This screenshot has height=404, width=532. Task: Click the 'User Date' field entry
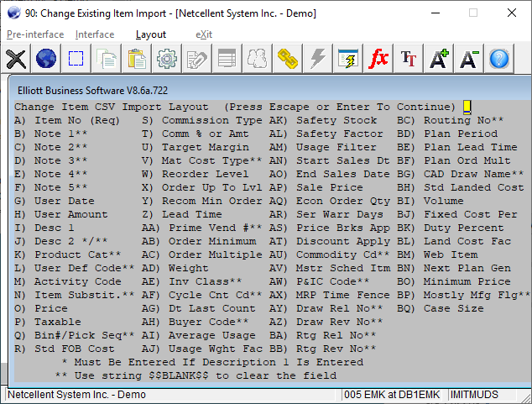[x=55, y=201]
